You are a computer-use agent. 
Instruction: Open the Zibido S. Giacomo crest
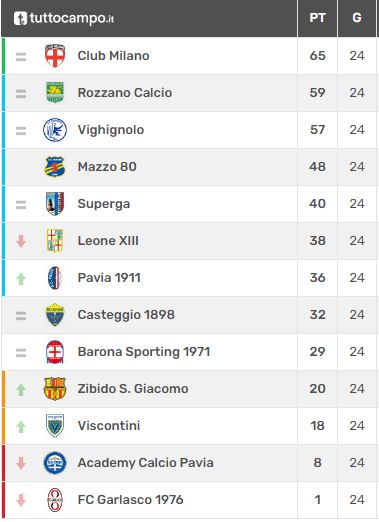click(55, 389)
